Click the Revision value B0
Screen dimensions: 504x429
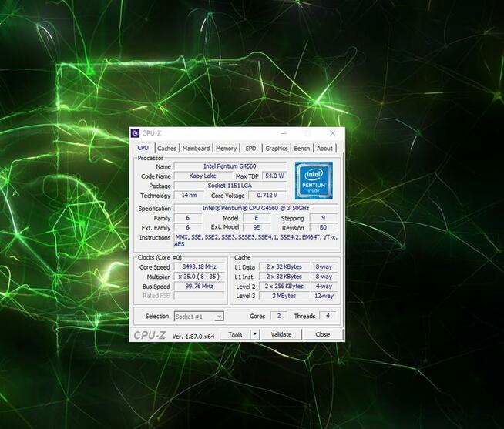coord(324,227)
